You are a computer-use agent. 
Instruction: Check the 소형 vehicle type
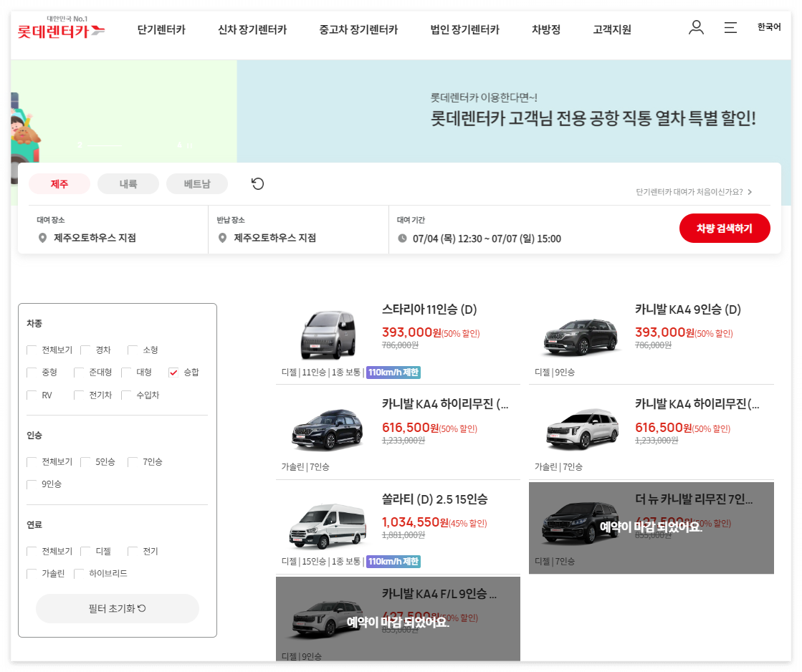point(133,350)
